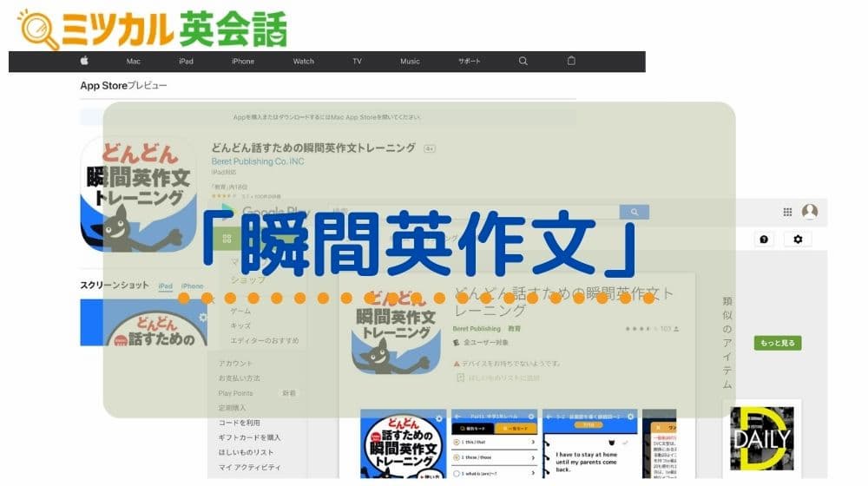This screenshot has height=486, width=868.
Task: Select キッズ in Google Play sidebar
Action: [240, 326]
